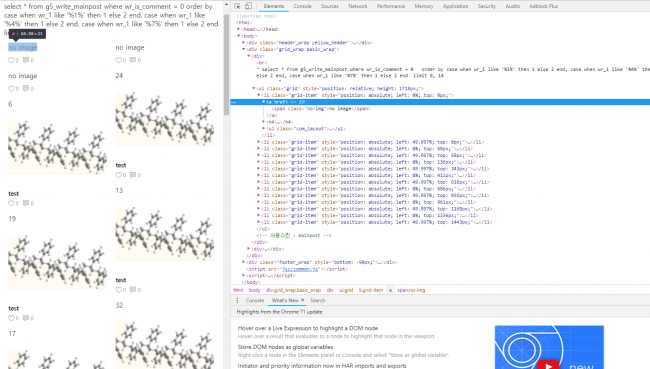Click the molecule image in card 32
The image size is (650, 369).
(165, 345)
